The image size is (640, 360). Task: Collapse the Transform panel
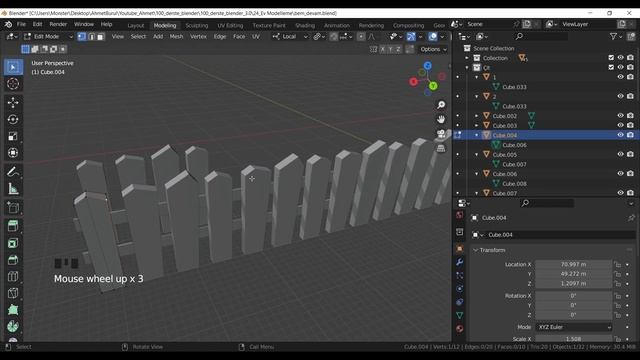click(x=492, y=250)
